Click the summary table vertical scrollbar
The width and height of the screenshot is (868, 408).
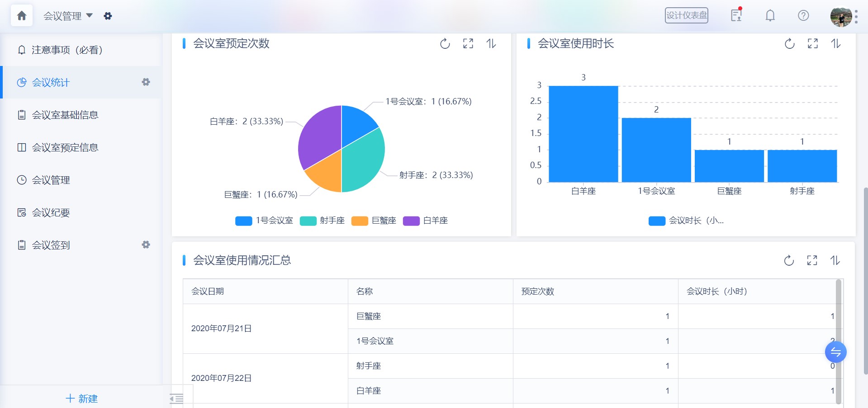[x=839, y=342]
